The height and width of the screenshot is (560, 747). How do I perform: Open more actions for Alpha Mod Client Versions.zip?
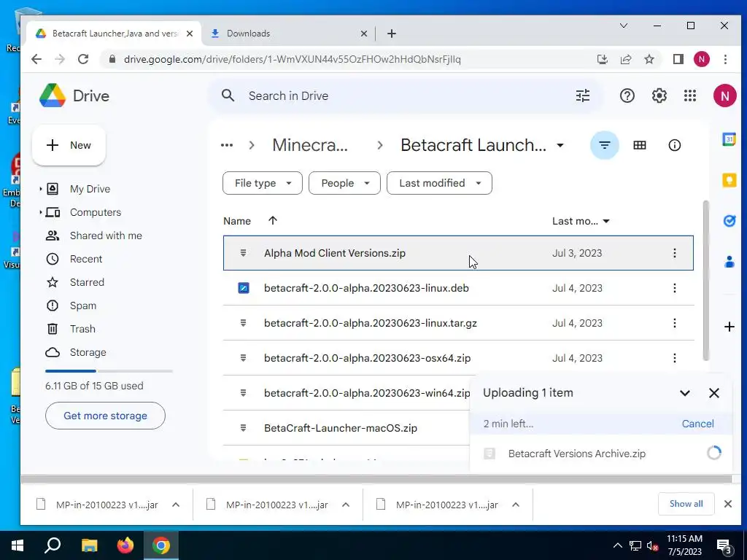(x=674, y=253)
